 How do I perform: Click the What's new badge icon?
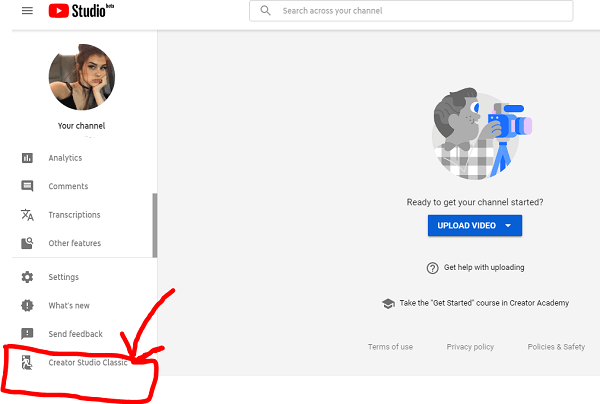pyautogui.click(x=27, y=305)
